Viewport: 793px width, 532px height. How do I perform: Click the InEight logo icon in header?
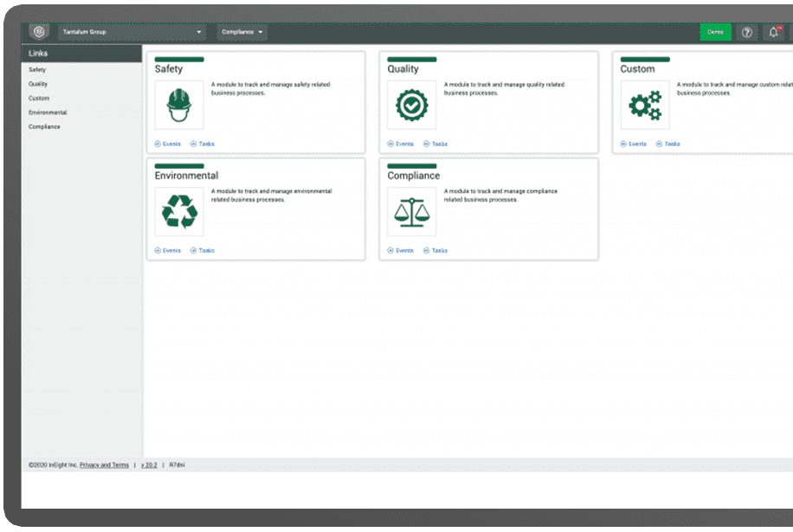[39, 32]
